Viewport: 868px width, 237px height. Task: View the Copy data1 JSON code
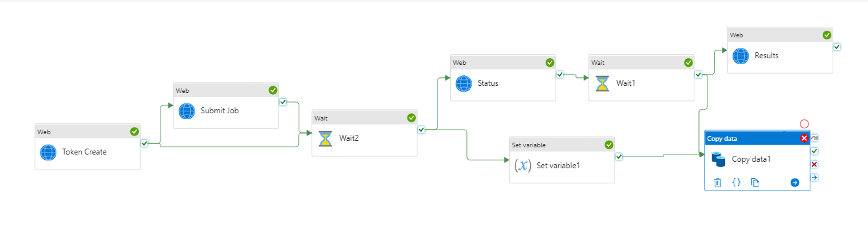[x=736, y=183]
